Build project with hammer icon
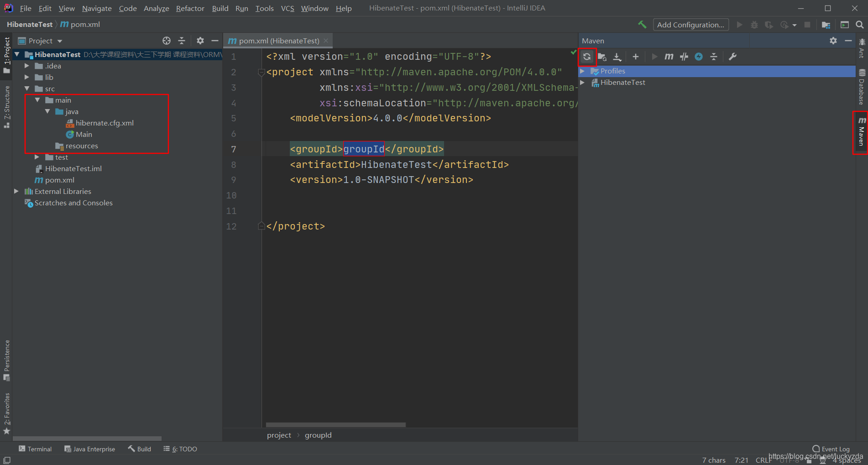This screenshot has height=465, width=868. [642, 25]
